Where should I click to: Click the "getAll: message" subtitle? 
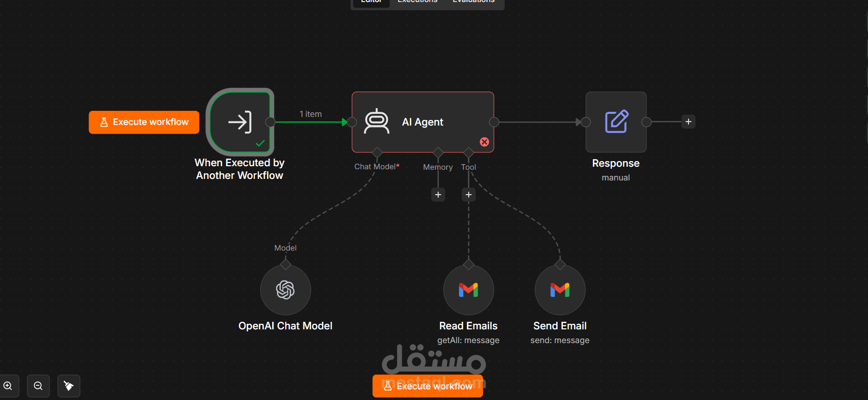(x=468, y=341)
